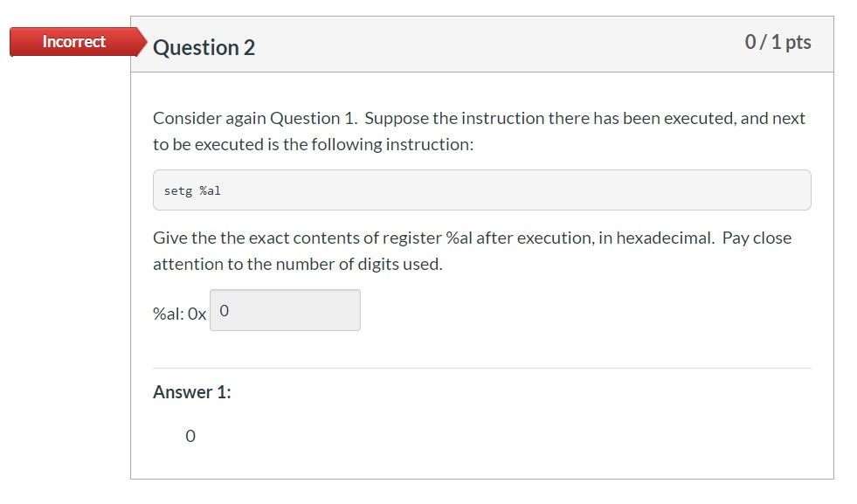This screenshot has width=857, height=504.
Task: Click the red Incorrect status badge
Action: pyautogui.click(x=73, y=41)
